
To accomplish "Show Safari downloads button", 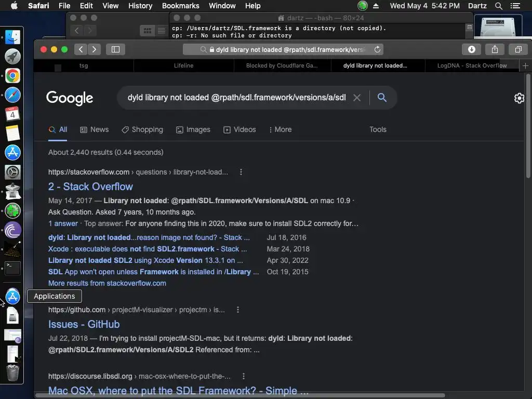I will (472, 49).
